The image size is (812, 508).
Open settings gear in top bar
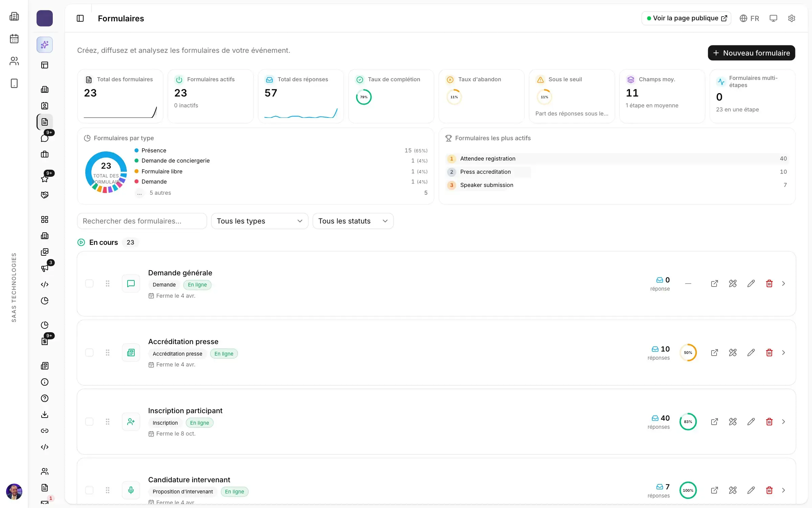coord(791,18)
